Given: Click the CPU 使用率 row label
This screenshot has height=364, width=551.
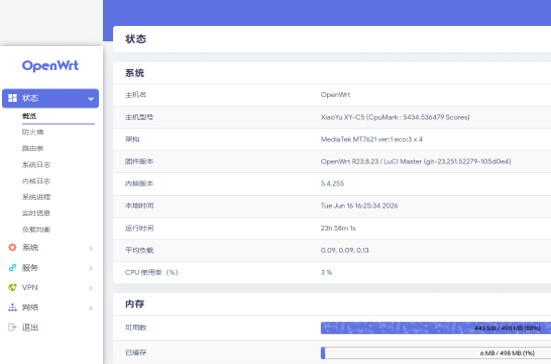Looking at the screenshot, I should point(151,272).
